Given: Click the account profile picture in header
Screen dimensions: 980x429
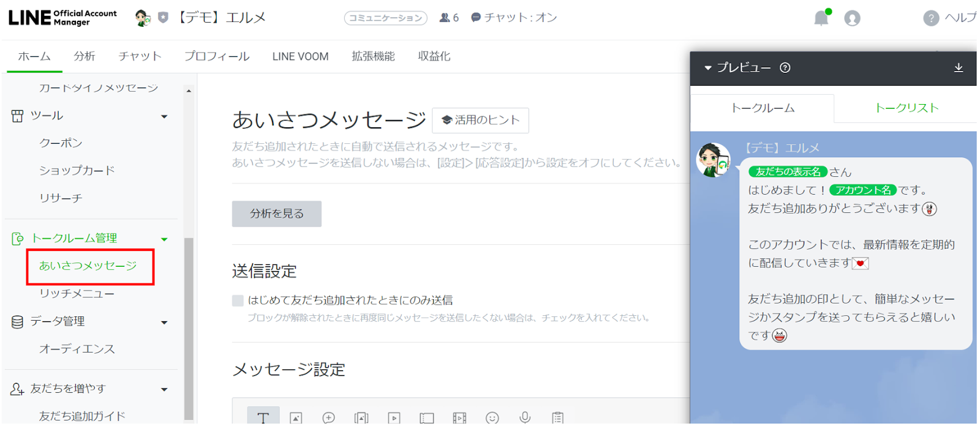Looking at the screenshot, I should (x=143, y=18).
